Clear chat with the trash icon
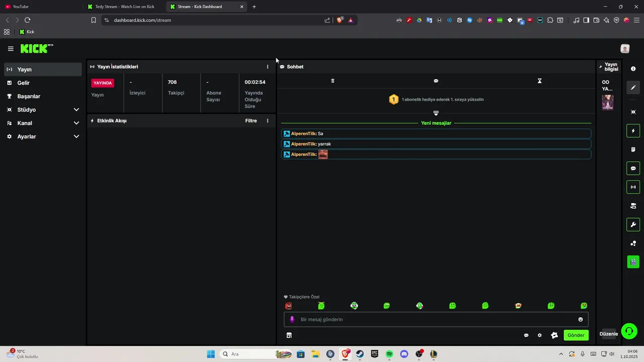The width and height of the screenshot is (644, 362). [x=333, y=81]
